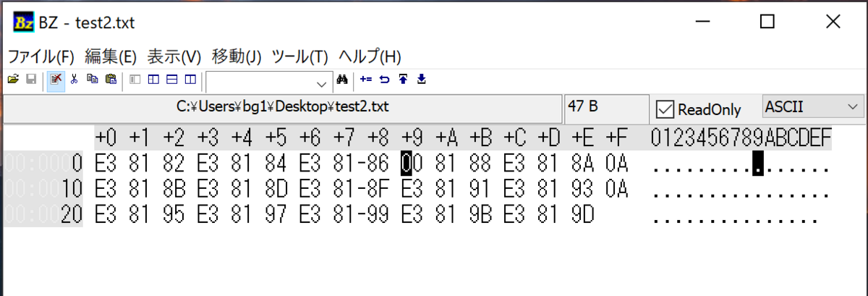This screenshot has width=868, height=296.
Task: Paste using the clipboard icon
Action: [x=110, y=80]
